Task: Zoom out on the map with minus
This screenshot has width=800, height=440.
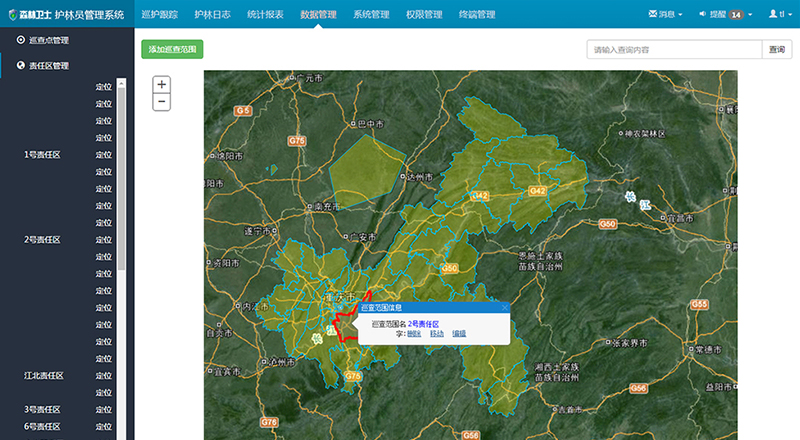Action: point(162,102)
